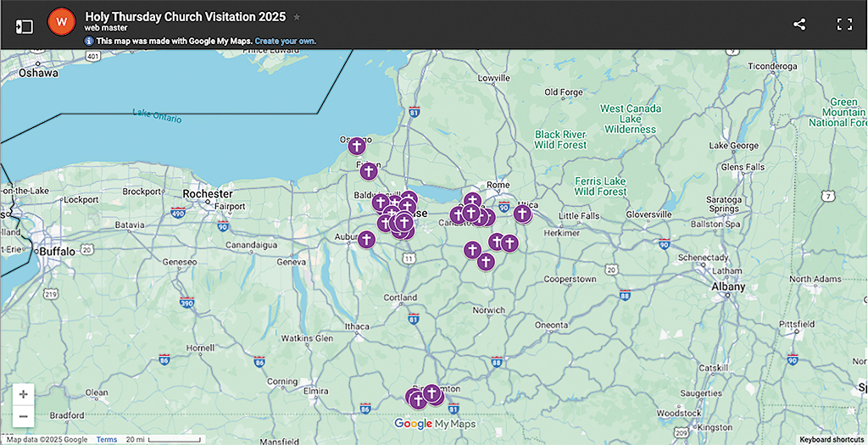
Task: Zoom in with the plus button
Action: click(x=23, y=394)
